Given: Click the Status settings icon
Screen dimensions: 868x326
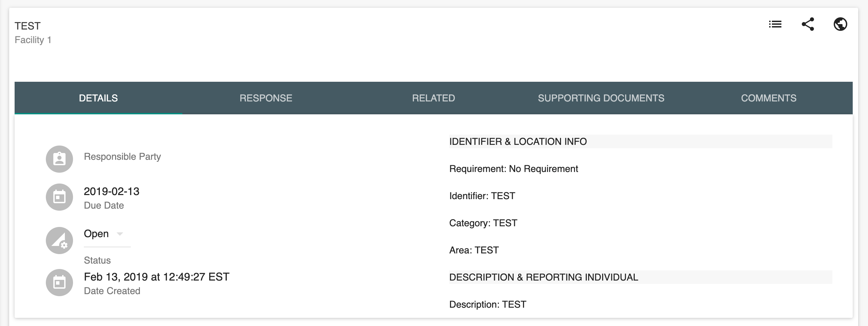Looking at the screenshot, I should click(x=59, y=241).
